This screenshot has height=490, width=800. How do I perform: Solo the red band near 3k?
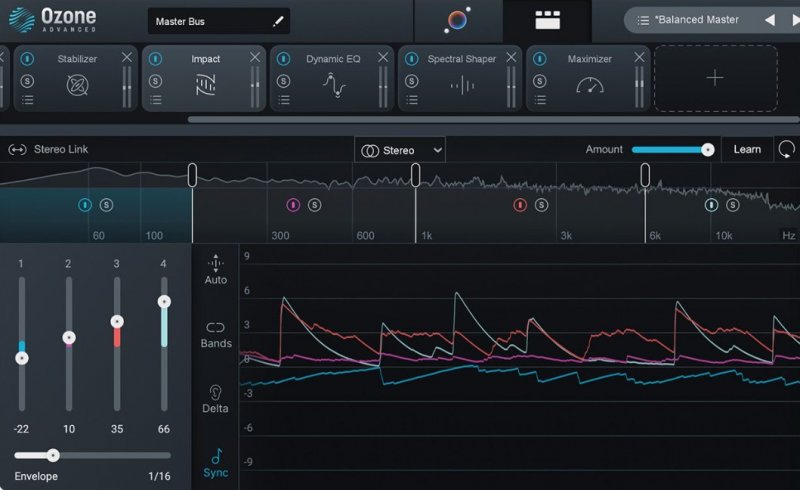point(541,205)
